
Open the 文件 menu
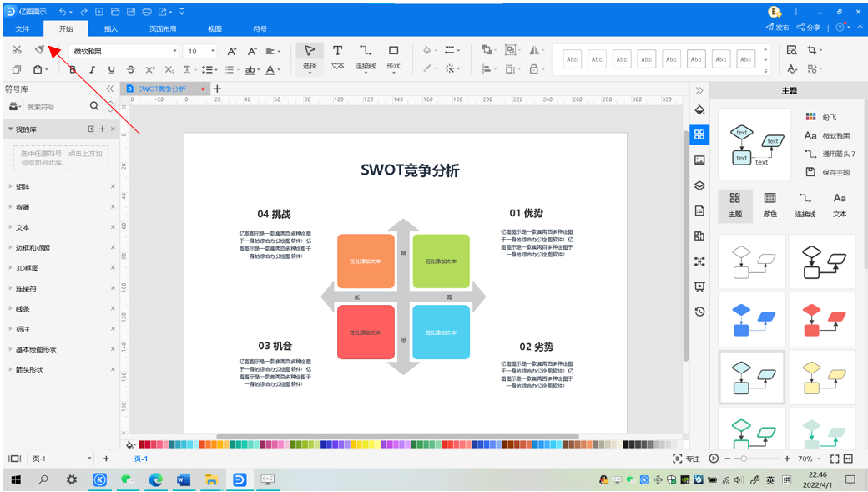point(23,28)
